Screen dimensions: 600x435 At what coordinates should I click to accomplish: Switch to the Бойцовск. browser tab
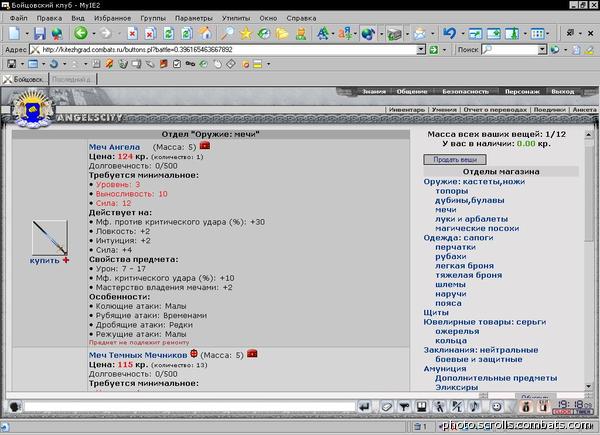pyautogui.click(x=25, y=79)
